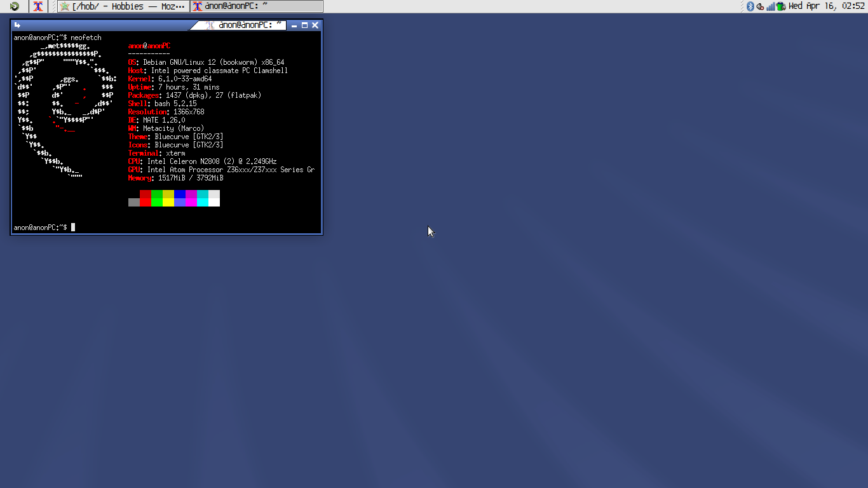Minimize the xterm terminal window

click(294, 25)
